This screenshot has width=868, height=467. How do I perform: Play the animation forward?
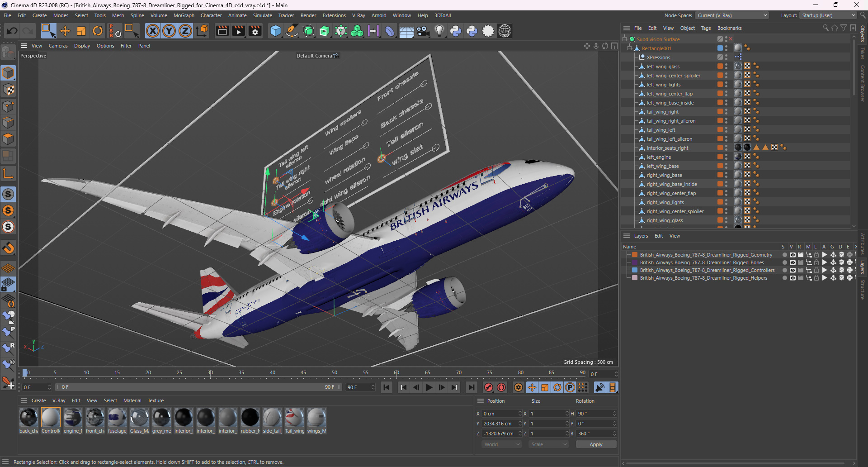coord(429,387)
